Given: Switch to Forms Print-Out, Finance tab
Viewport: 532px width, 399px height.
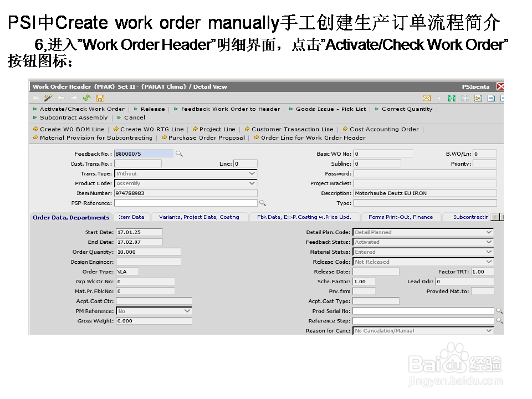Looking at the screenshot, I should (401, 217).
